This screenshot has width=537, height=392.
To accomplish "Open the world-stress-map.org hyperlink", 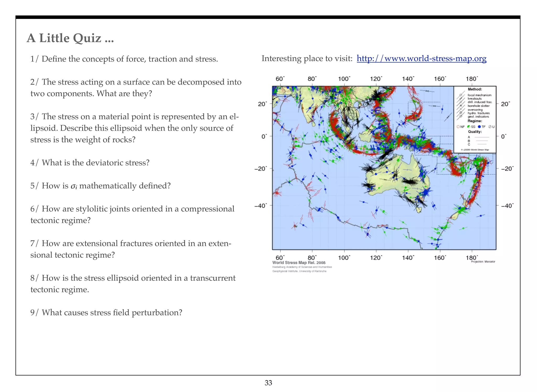I will 421,58.
